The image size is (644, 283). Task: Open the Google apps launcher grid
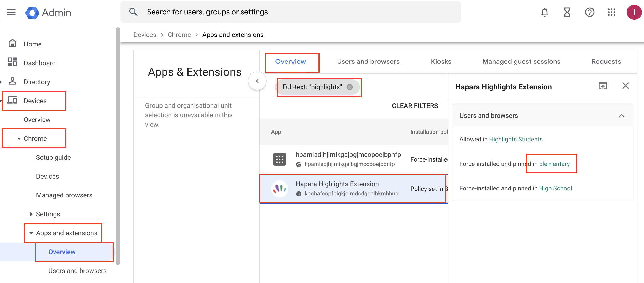point(611,12)
